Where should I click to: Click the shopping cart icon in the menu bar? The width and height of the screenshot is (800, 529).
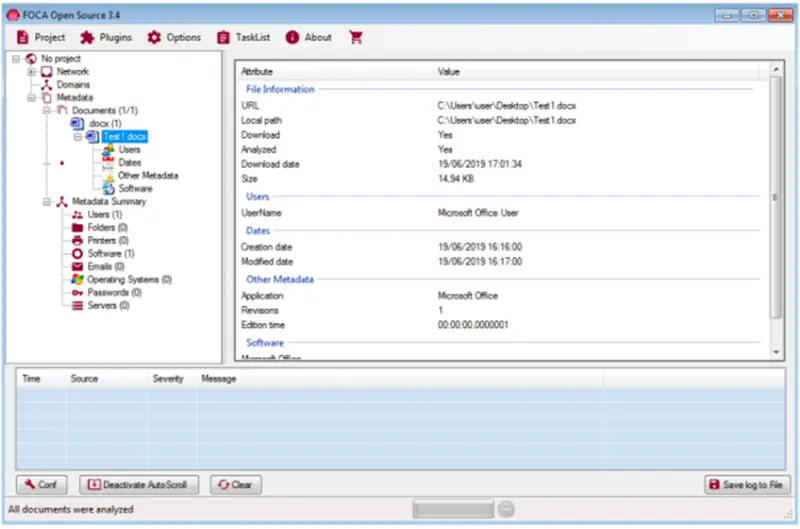click(355, 37)
